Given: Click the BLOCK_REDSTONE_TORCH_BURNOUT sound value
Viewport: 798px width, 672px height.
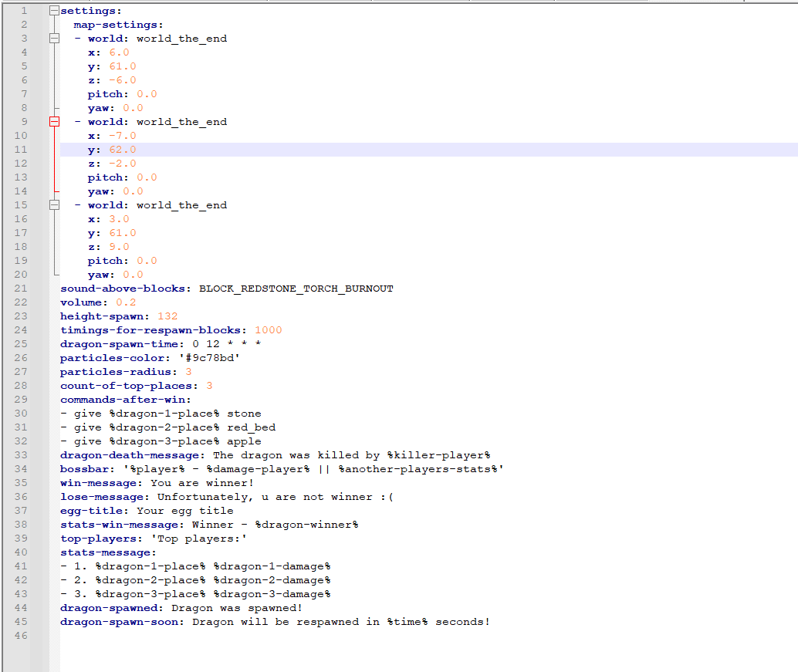Looking at the screenshot, I should coord(296,289).
